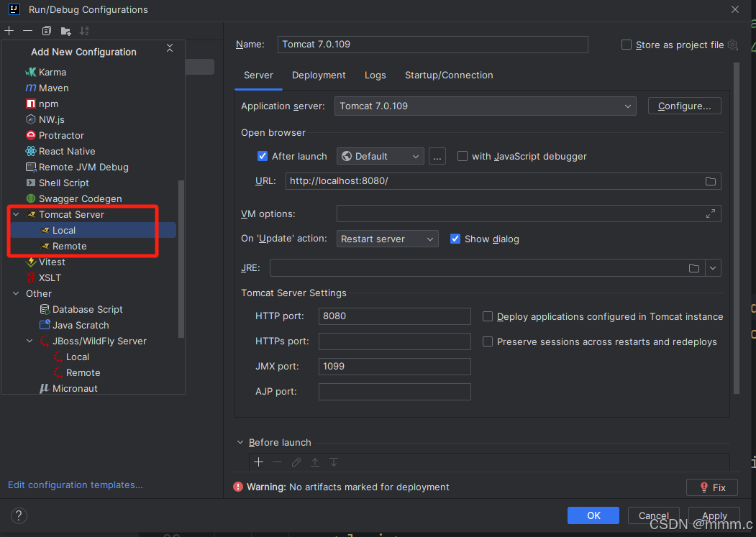Image resolution: width=756 pixels, height=537 pixels.
Task: Click the Configure... button
Action: pos(684,106)
